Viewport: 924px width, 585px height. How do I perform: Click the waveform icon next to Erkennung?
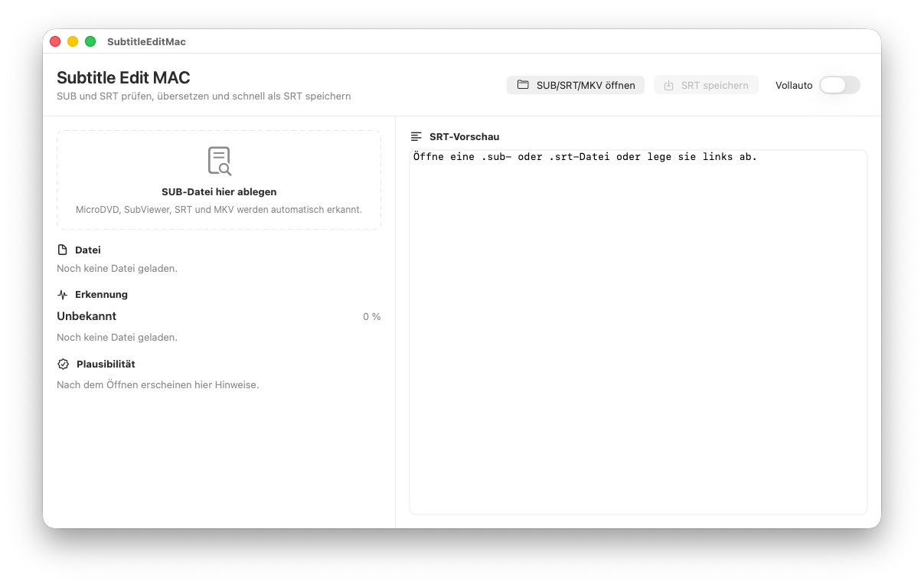coord(63,295)
